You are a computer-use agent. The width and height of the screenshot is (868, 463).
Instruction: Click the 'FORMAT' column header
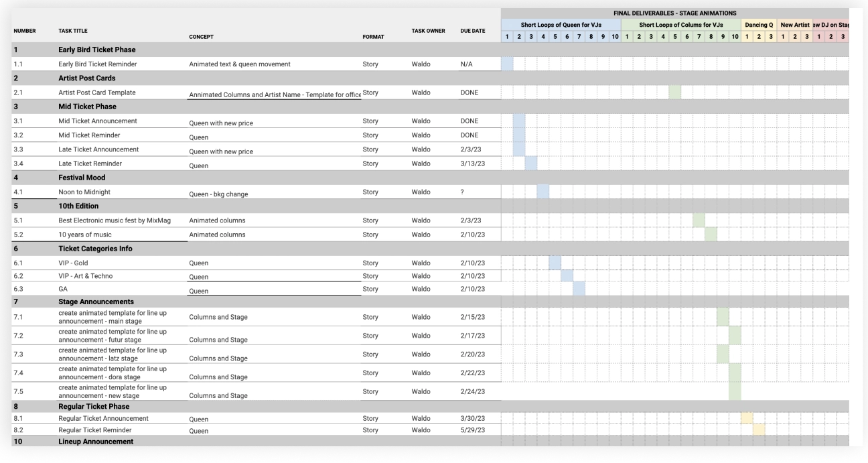[373, 37]
